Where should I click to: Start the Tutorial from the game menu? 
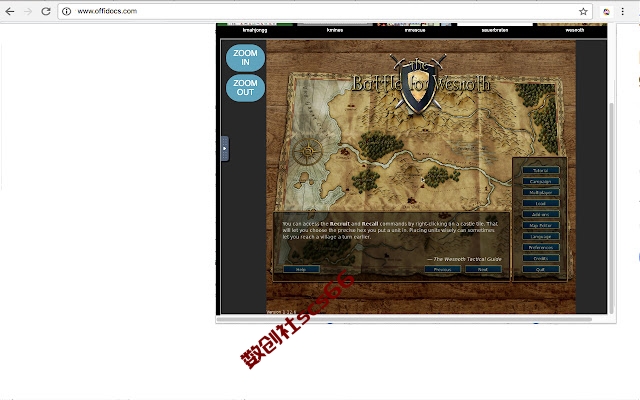point(541,170)
